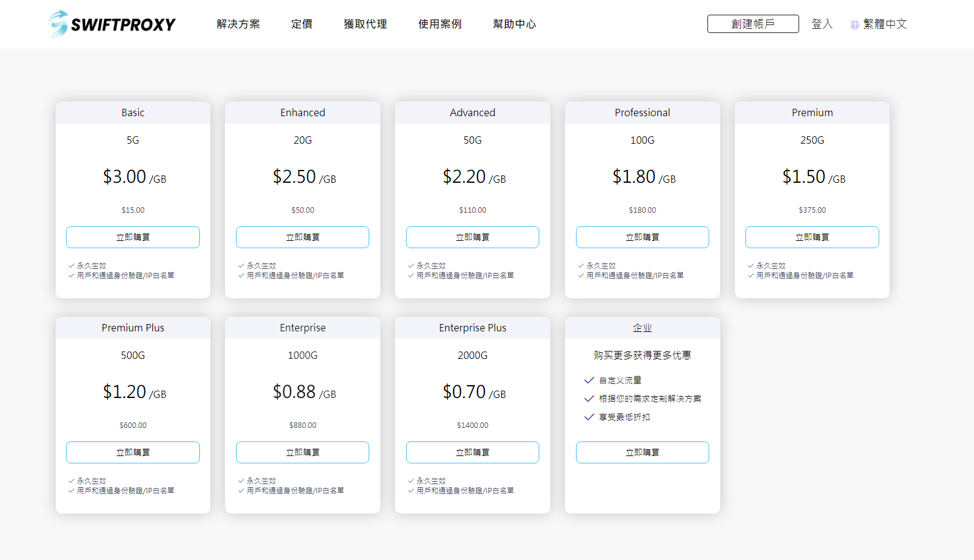The image size is (974, 560).
Task: Expand the 使用案例 menu
Action: 440,24
